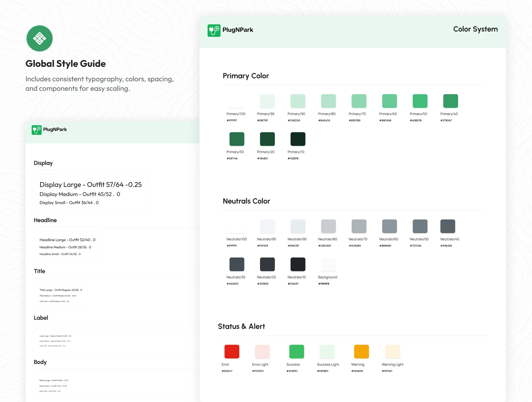Click the "Title" typography heading
This screenshot has width=532, height=402.
click(x=40, y=271)
